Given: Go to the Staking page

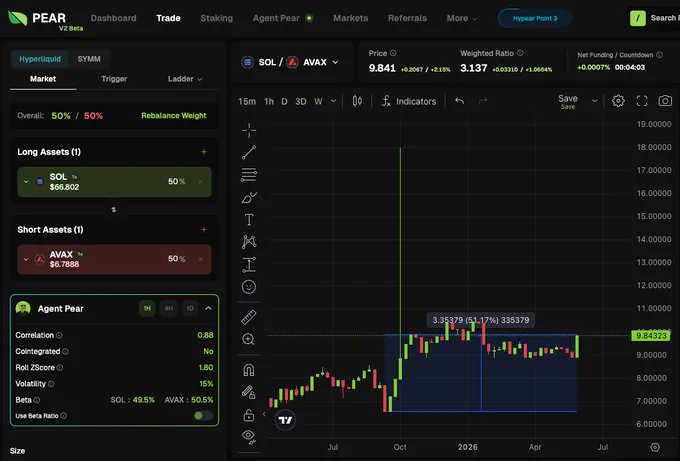Looking at the screenshot, I should click(x=216, y=18).
